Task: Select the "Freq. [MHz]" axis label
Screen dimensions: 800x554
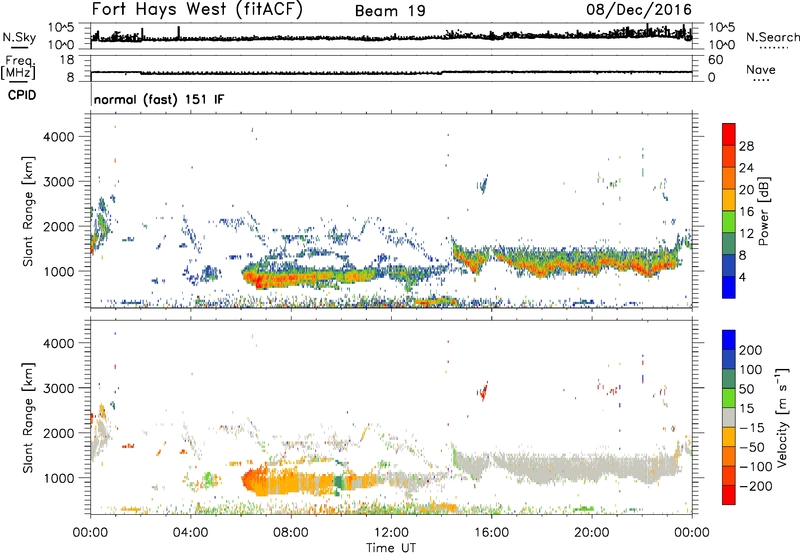Action: click(19, 67)
